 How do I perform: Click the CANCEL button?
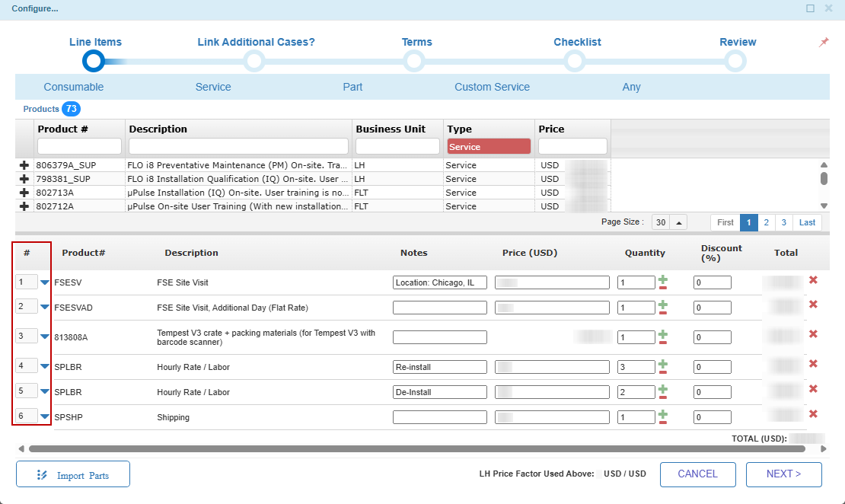pyautogui.click(x=698, y=474)
